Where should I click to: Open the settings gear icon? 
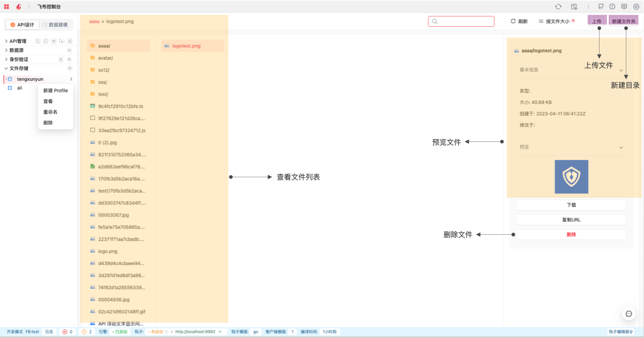[x=636, y=7]
